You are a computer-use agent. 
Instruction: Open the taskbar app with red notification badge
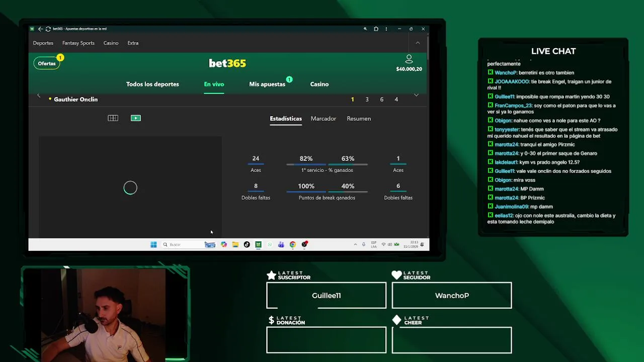pyautogui.click(x=304, y=244)
